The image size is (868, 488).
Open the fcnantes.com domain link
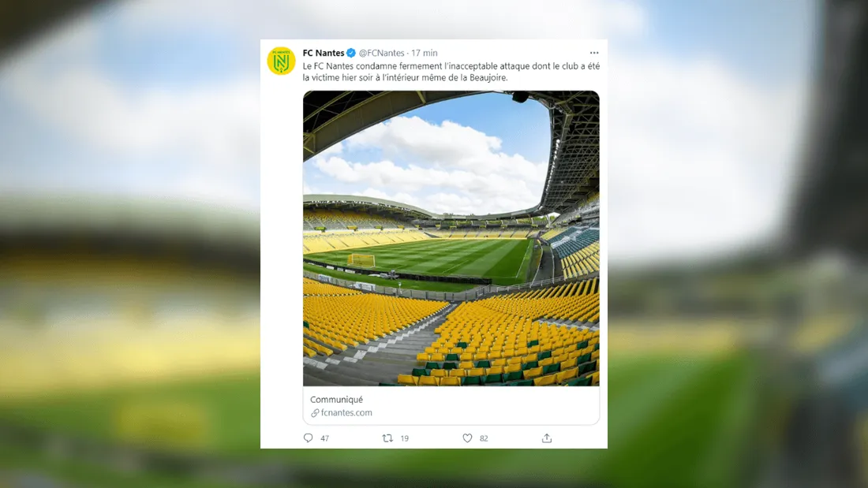point(346,413)
